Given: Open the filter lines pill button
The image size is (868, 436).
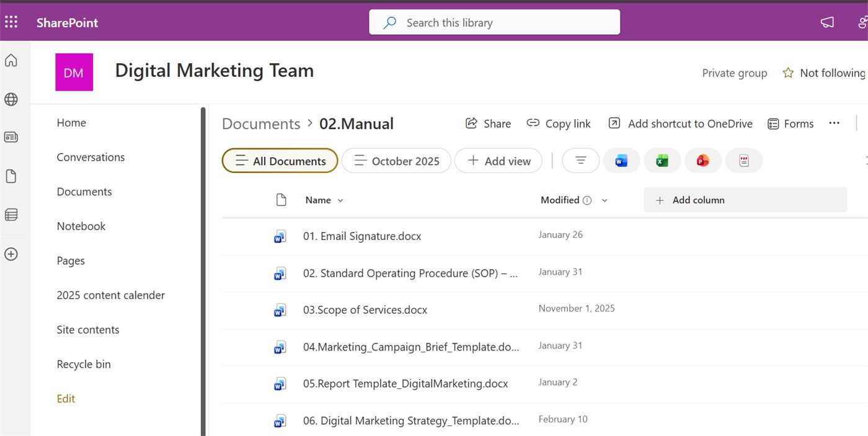Looking at the screenshot, I should click(581, 161).
